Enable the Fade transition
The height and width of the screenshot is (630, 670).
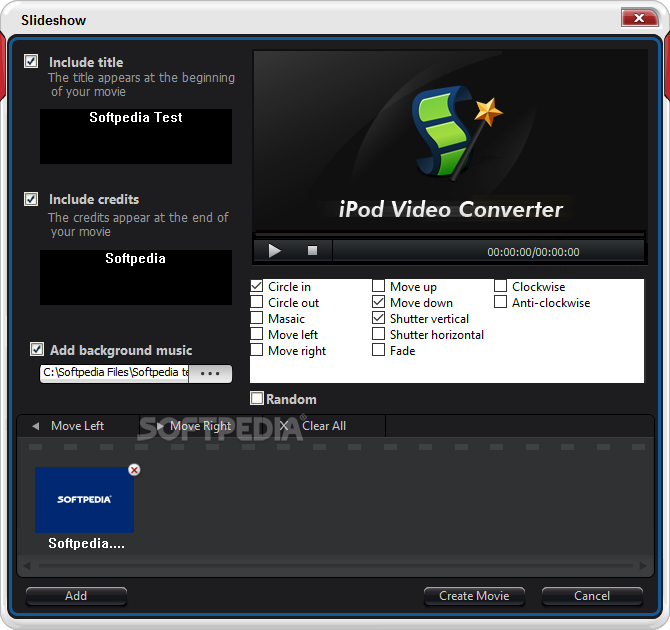coord(379,350)
